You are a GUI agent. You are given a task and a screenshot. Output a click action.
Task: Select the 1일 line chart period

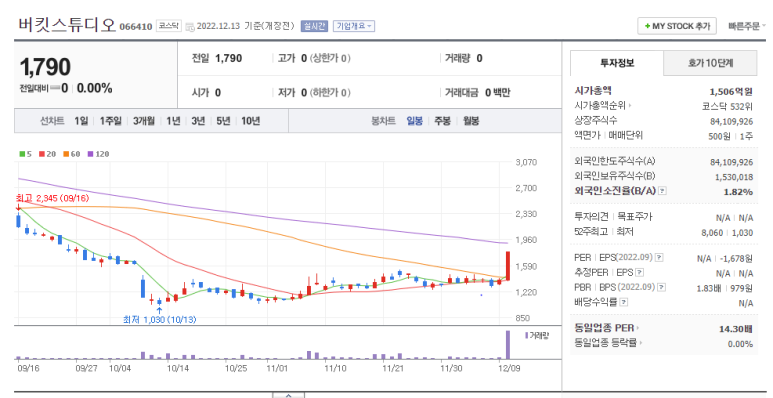point(81,121)
